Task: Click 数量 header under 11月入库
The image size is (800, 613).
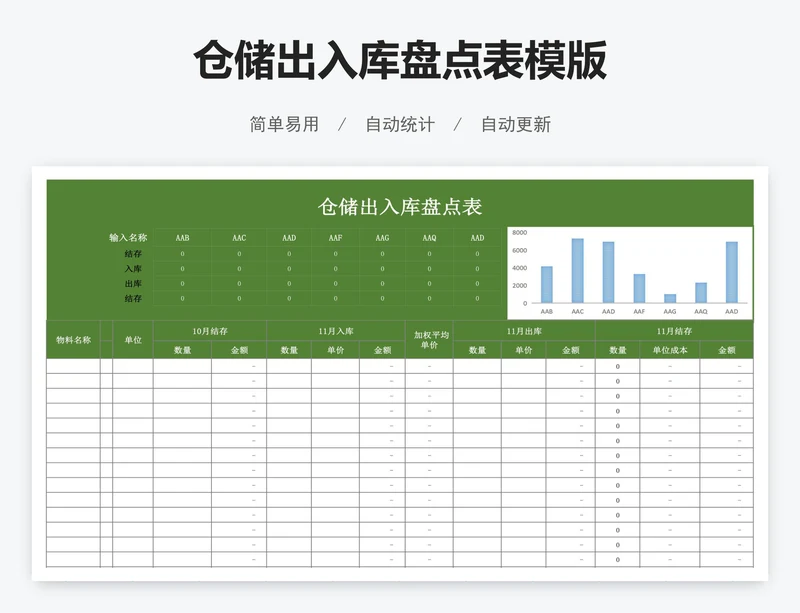Action: click(289, 350)
